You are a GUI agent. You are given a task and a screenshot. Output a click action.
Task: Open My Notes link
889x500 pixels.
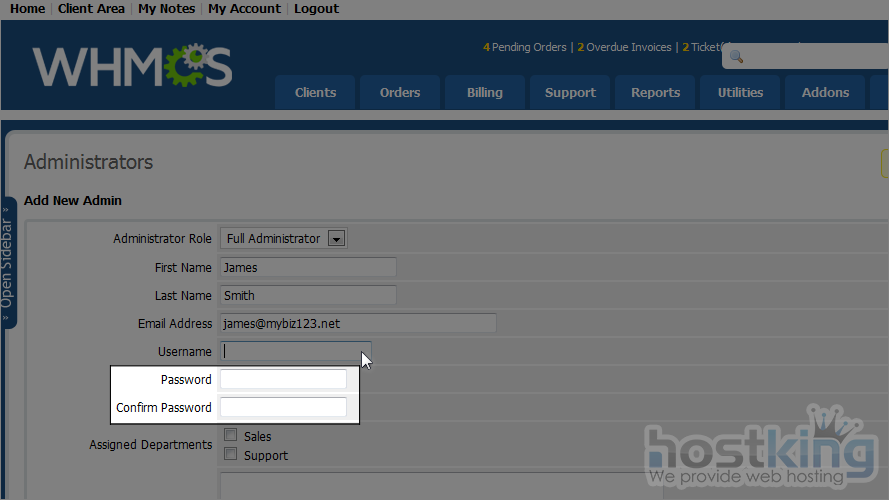point(166,9)
